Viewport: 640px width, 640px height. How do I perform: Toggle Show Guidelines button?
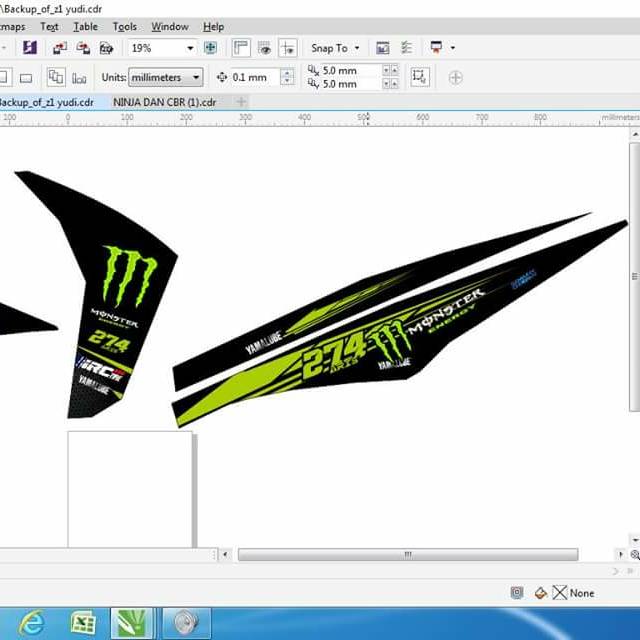pos(288,48)
